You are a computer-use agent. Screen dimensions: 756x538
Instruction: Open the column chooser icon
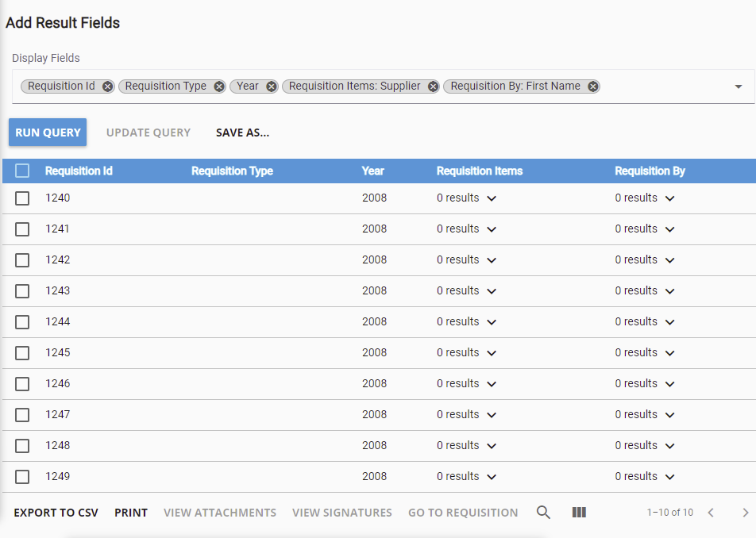coord(579,513)
